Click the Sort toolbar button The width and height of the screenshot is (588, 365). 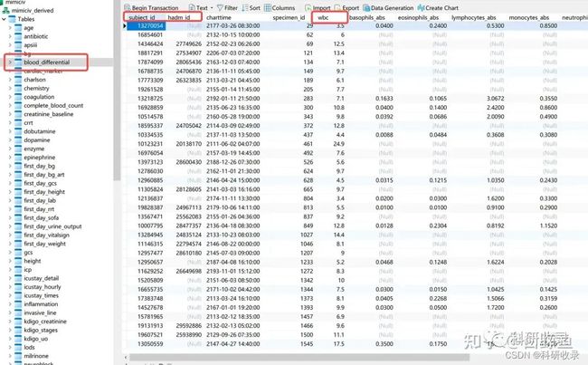click(x=251, y=8)
